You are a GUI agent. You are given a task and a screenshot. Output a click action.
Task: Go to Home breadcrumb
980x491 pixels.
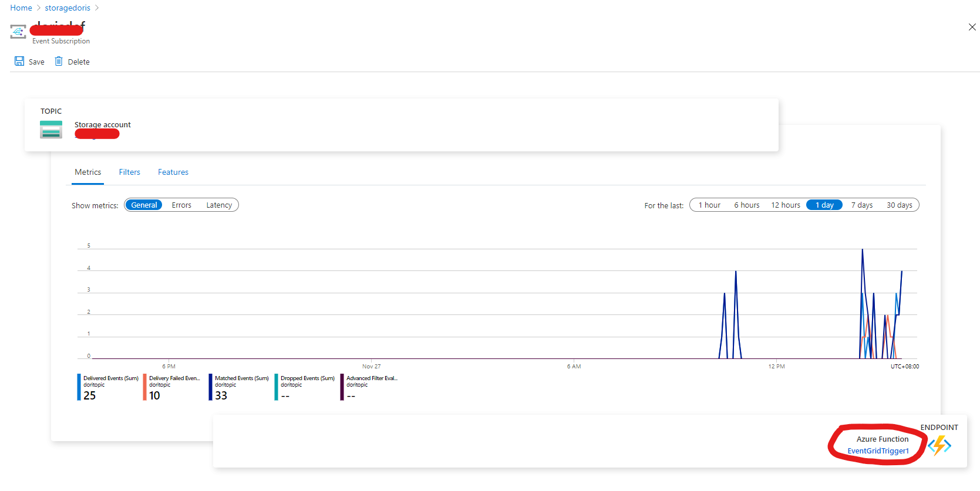21,8
